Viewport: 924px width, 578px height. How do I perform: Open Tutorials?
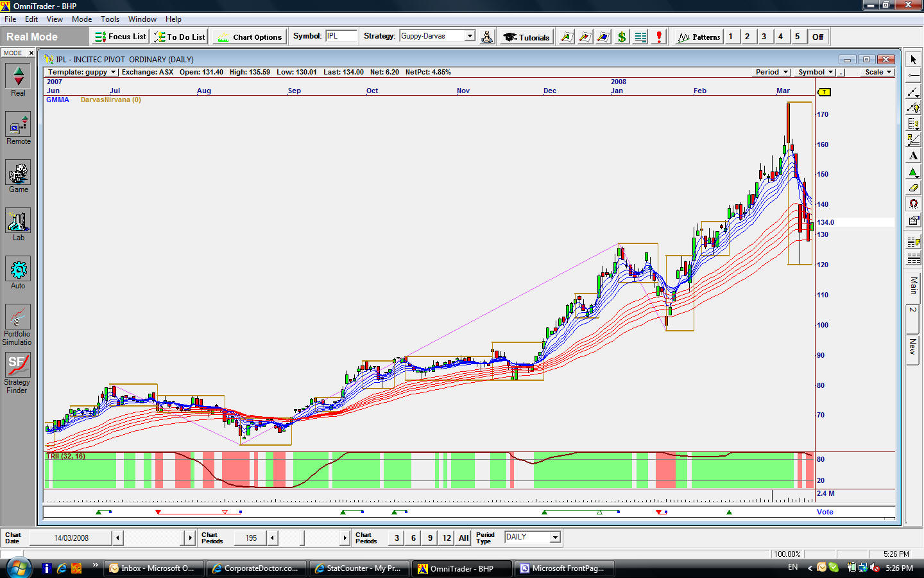click(526, 37)
